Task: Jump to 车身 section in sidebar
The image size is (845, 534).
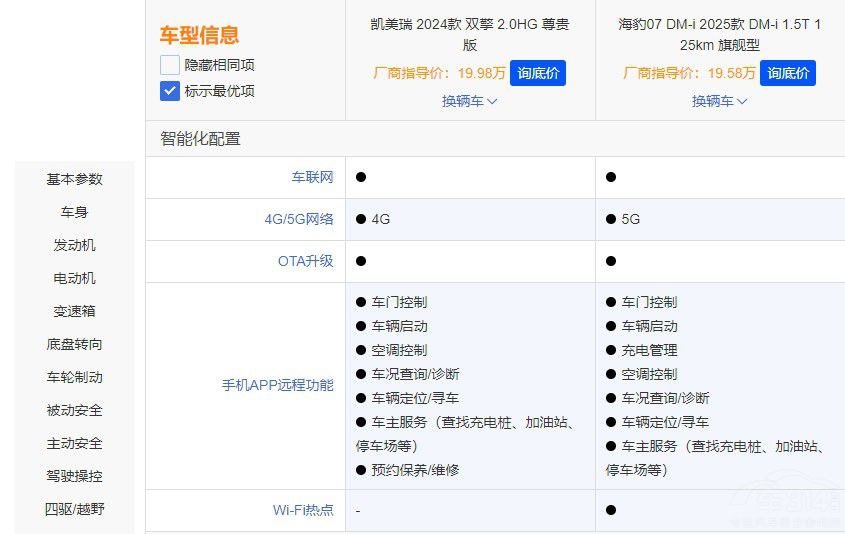Action: click(x=74, y=212)
